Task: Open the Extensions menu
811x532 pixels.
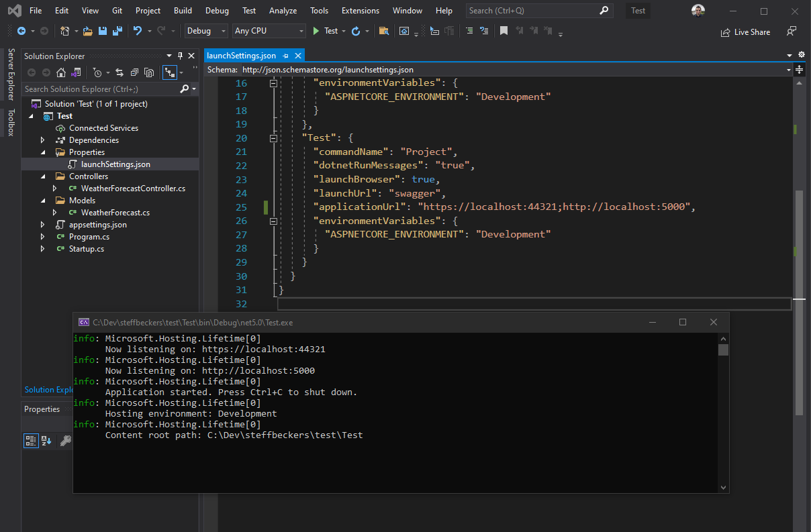Action: (360, 11)
